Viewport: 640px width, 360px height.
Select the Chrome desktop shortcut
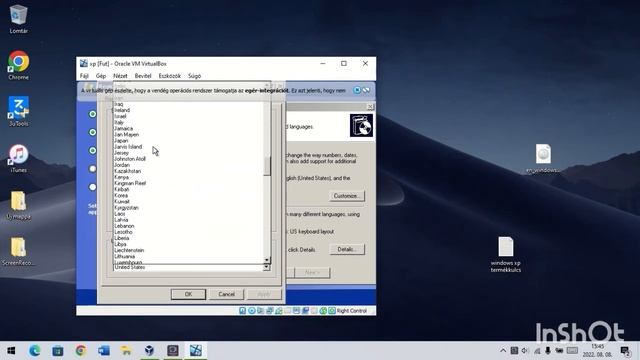(18, 65)
